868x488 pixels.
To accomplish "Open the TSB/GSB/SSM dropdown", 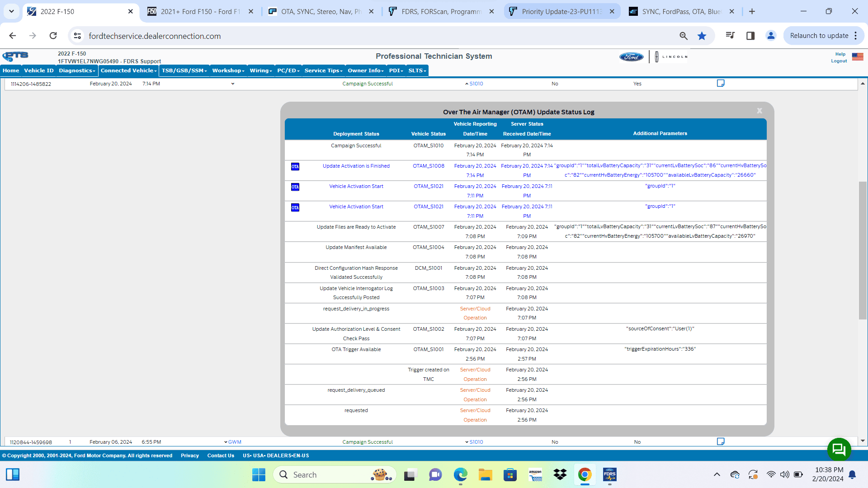I will coord(184,70).
